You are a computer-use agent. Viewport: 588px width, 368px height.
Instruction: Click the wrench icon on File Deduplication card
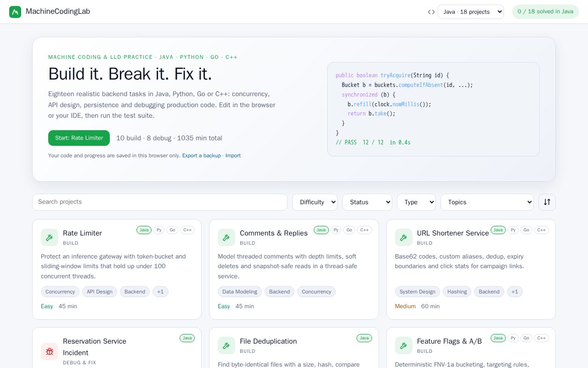click(x=226, y=345)
